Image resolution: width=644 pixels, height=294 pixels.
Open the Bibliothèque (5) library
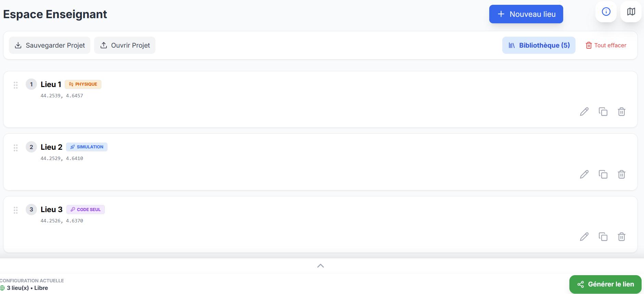(539, 45)
